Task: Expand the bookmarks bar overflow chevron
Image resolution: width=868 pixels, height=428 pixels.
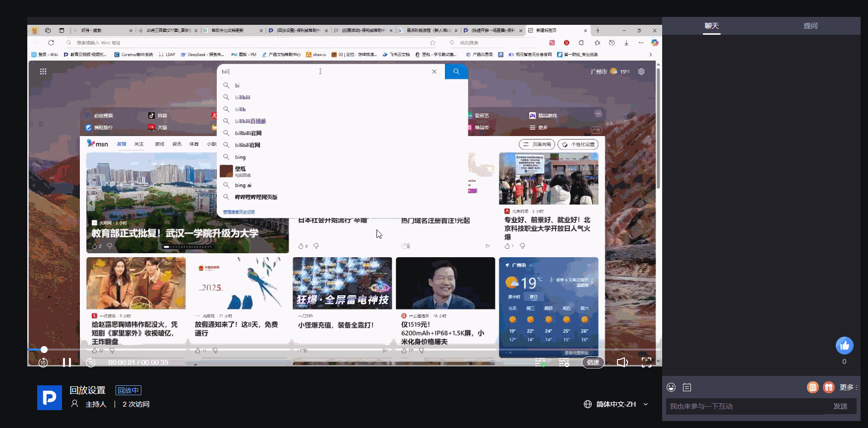Action: point(651,55)
